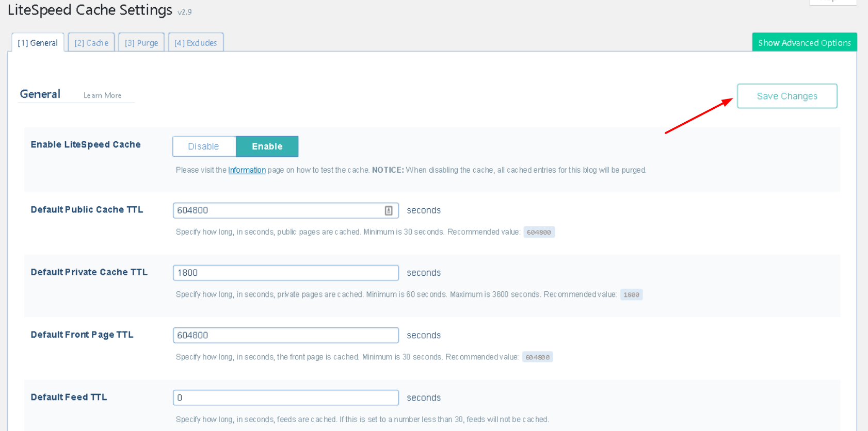
Task: Select Disable for LiteSpeed Cache
Action: [x=204, y=146]
